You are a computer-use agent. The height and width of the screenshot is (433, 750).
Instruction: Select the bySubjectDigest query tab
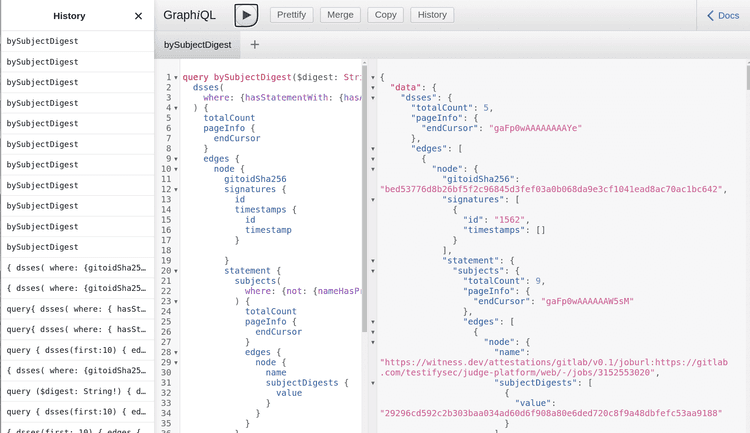coord(197,44)
